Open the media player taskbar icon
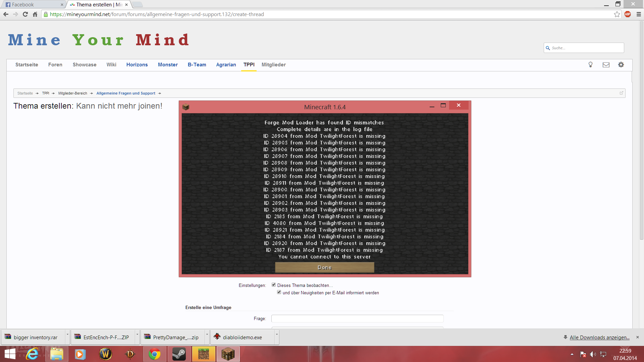The height and width of the screenshot is (362, 644). (x=80, y=354)
